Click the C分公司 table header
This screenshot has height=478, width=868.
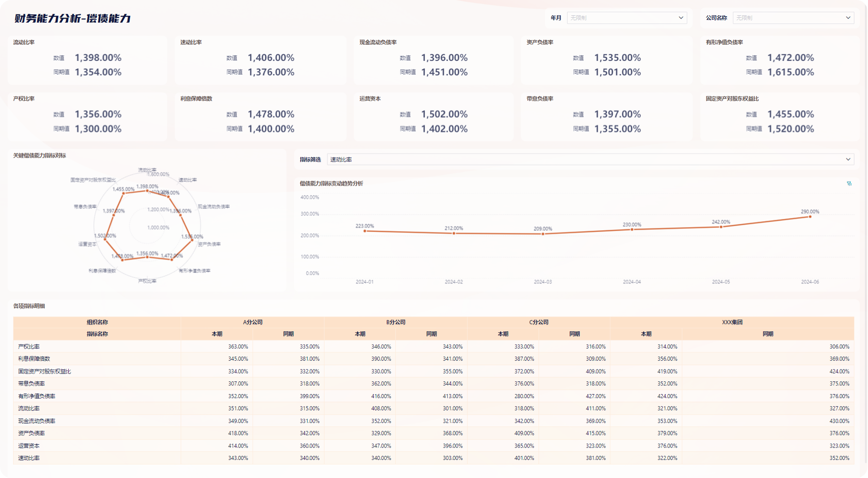pos(539,322)
